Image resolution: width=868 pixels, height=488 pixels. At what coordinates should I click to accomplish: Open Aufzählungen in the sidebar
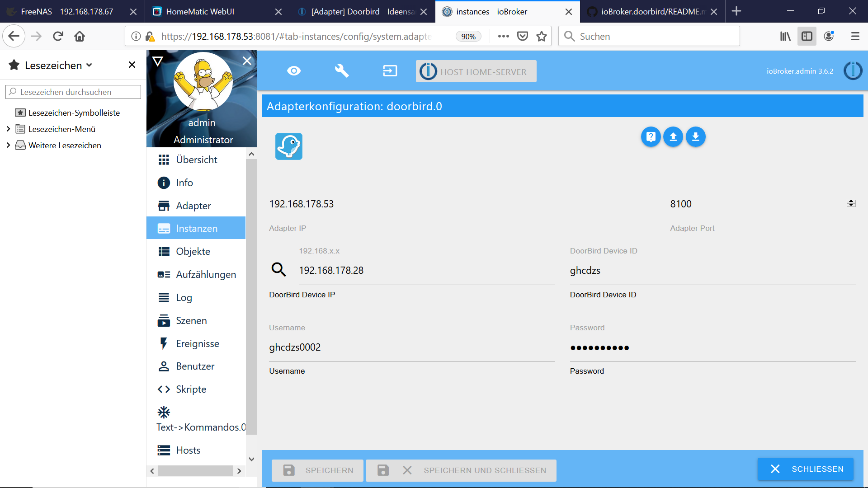click(x=196, y=274)
